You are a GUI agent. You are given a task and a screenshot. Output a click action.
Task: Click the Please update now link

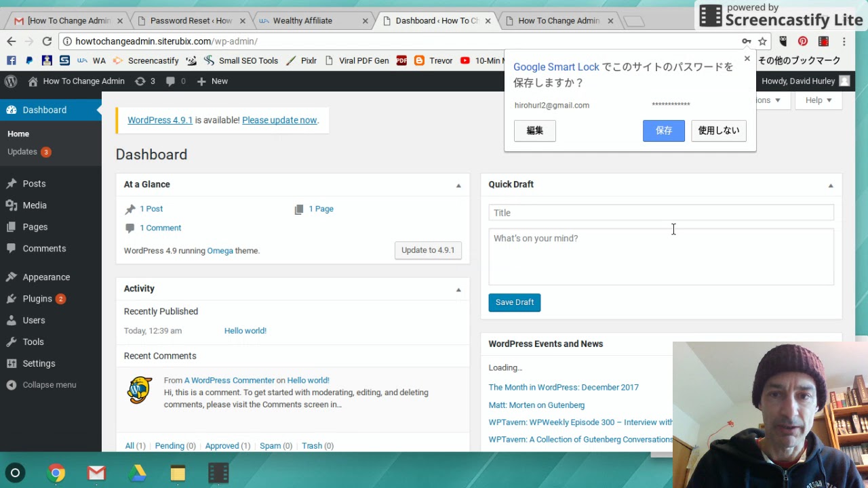point(279,120)
